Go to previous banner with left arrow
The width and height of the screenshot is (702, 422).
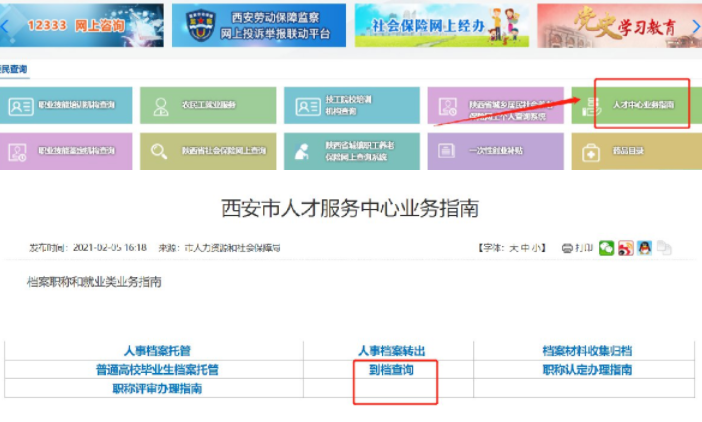point(5,23)
